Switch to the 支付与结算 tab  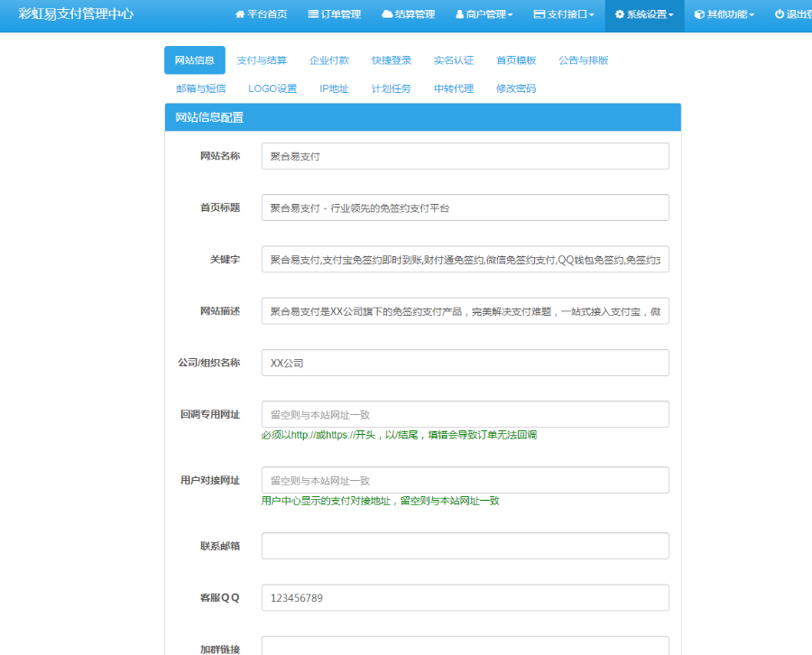pos(262,60)
